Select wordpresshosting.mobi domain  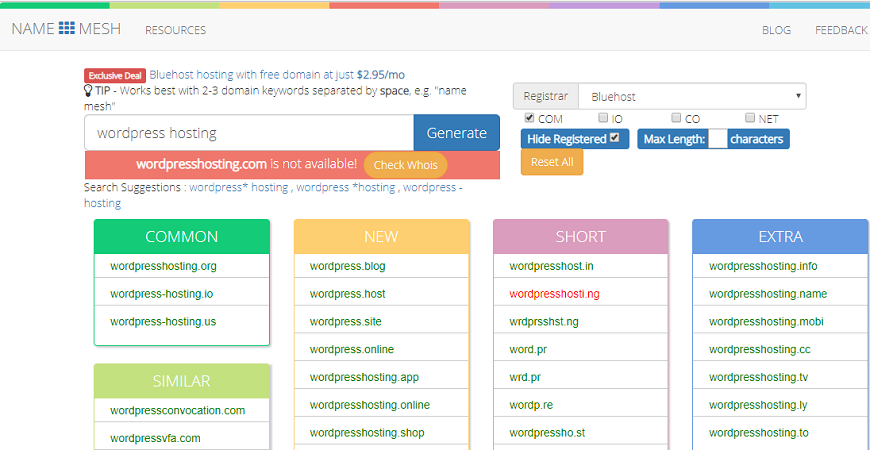pos(766,322)
